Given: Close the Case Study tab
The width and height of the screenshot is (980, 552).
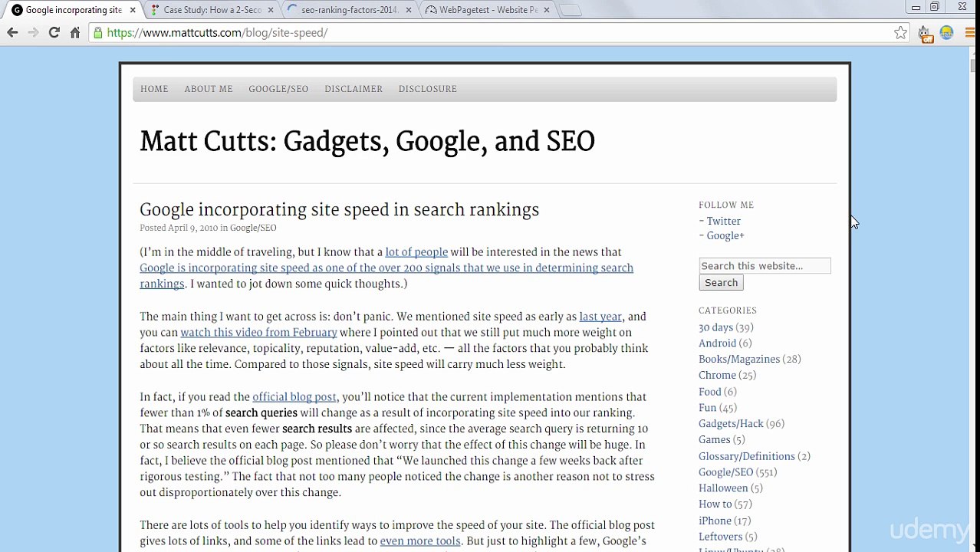Looking at the screenshot, I should [271, 10].
